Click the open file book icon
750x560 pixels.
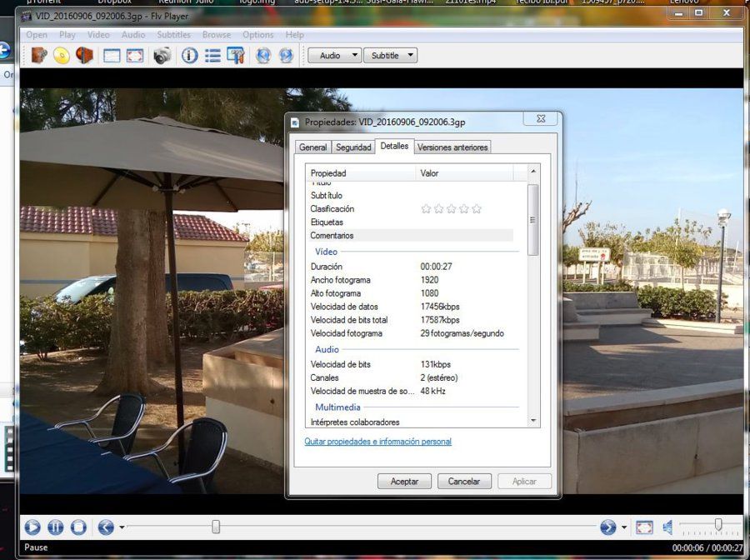point(39,56)
